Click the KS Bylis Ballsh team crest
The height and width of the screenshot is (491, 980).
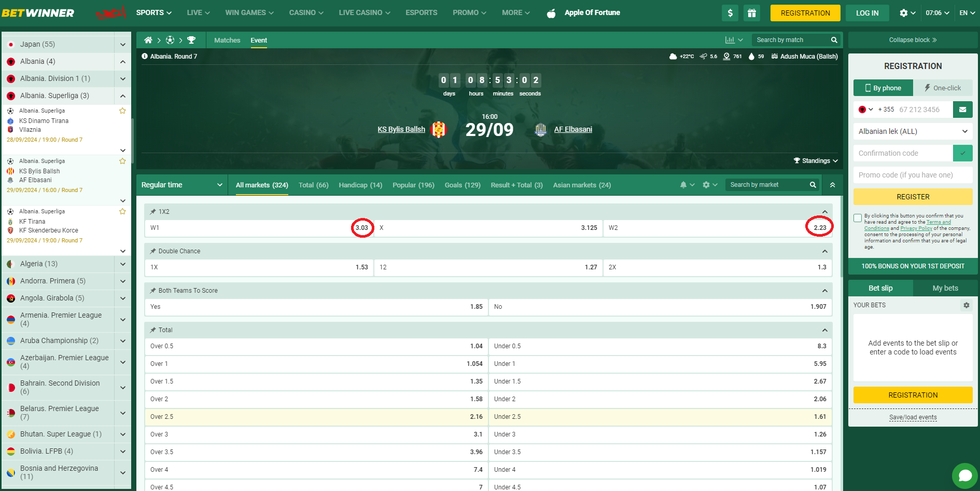pyautogui.click(x=439, y=129)
